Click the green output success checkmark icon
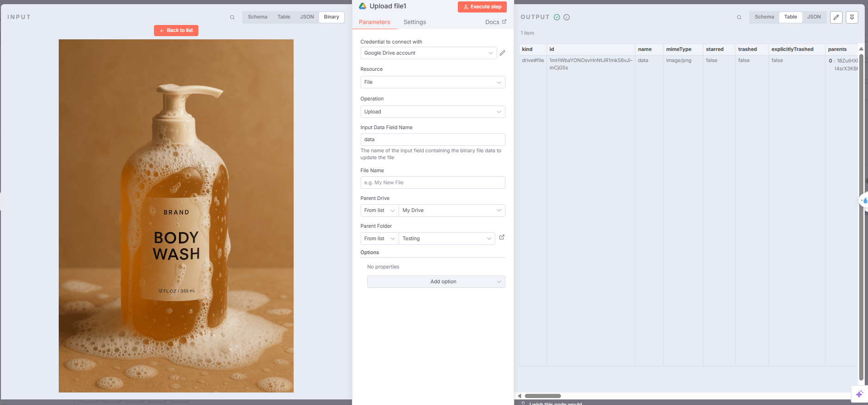 pos(557,17)
